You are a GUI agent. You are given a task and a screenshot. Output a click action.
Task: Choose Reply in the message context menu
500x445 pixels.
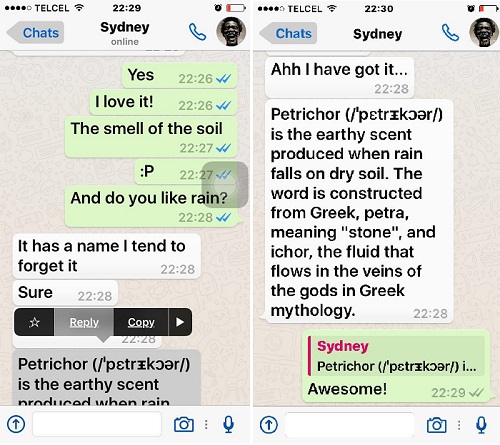84,322
